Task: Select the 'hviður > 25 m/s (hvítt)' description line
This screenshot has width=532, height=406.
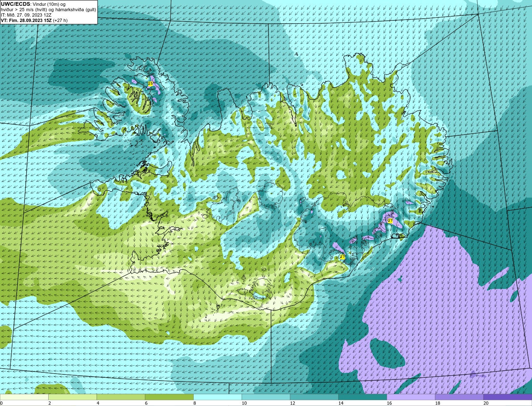Action: click(48, 10)
